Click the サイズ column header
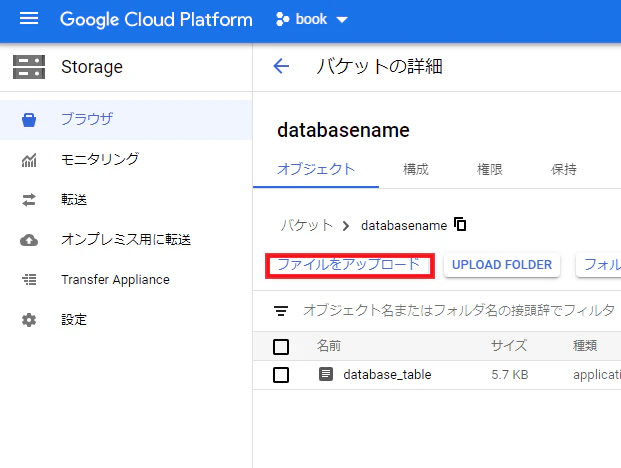The image size is (621, 468). (509, 346)
